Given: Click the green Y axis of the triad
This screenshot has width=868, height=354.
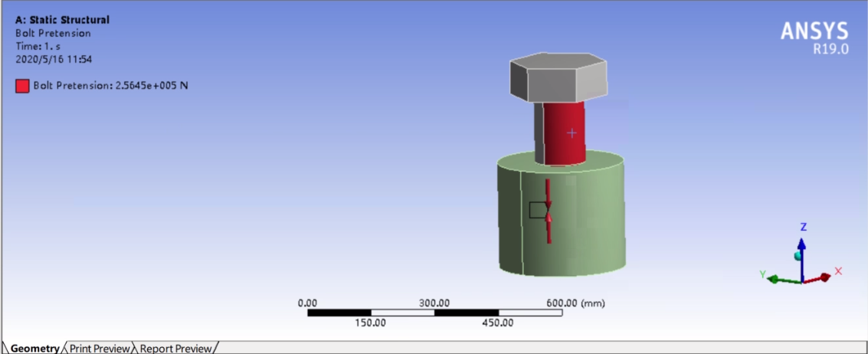Looking at the screenshot, I should (783, 279).
